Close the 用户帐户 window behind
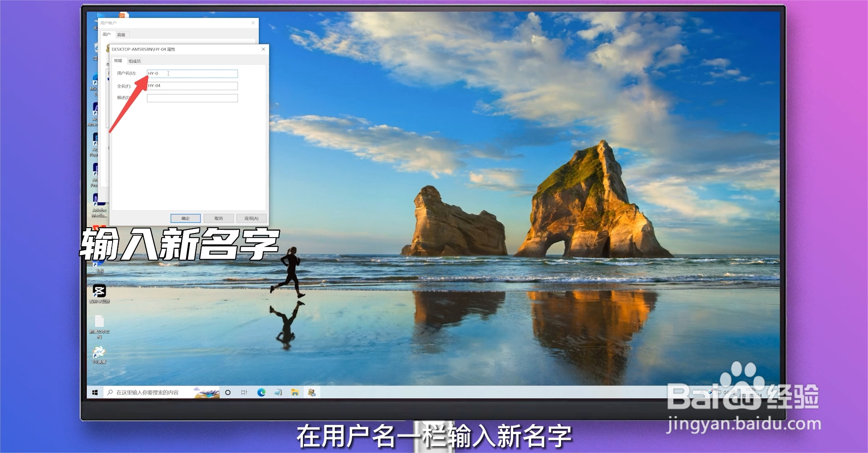868x453 pixels. tap(253, 23)
